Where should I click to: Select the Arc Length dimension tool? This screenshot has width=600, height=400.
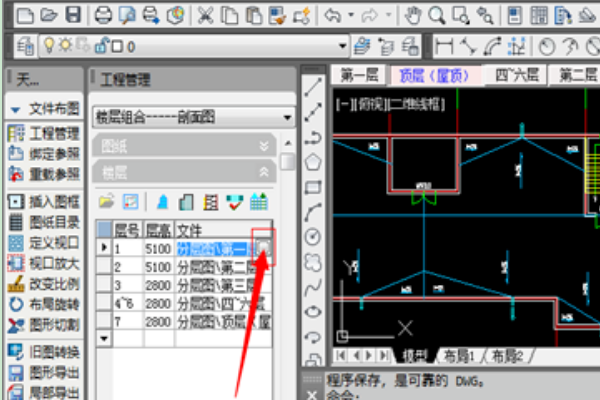click(x=492, y=46)
